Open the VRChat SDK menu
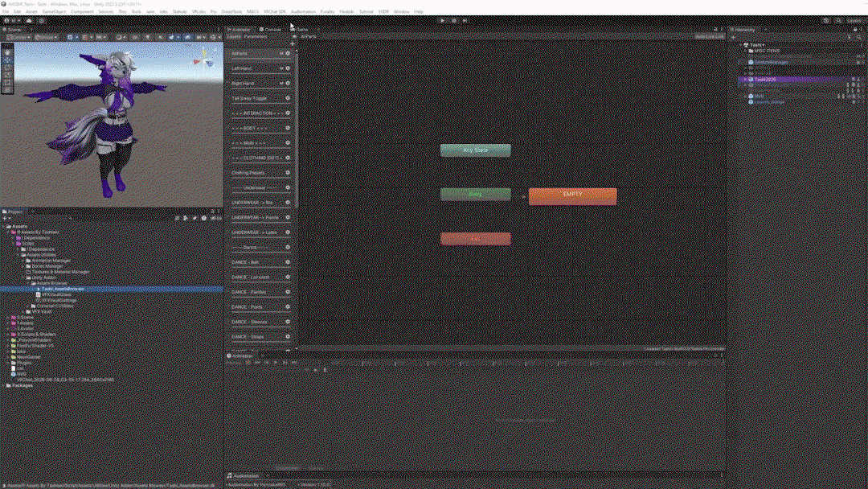Screen dimensions: 868x489 pyautogui.click(x=275, y=11)
